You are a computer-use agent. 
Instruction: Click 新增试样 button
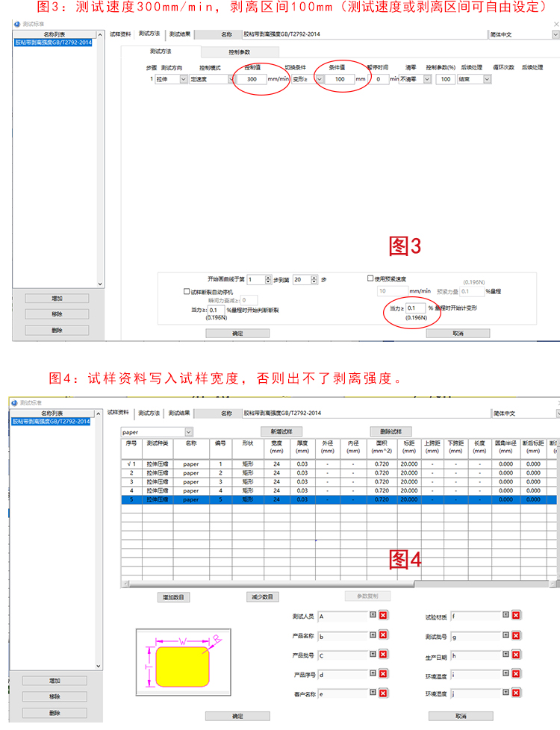(x=281, y=431)
